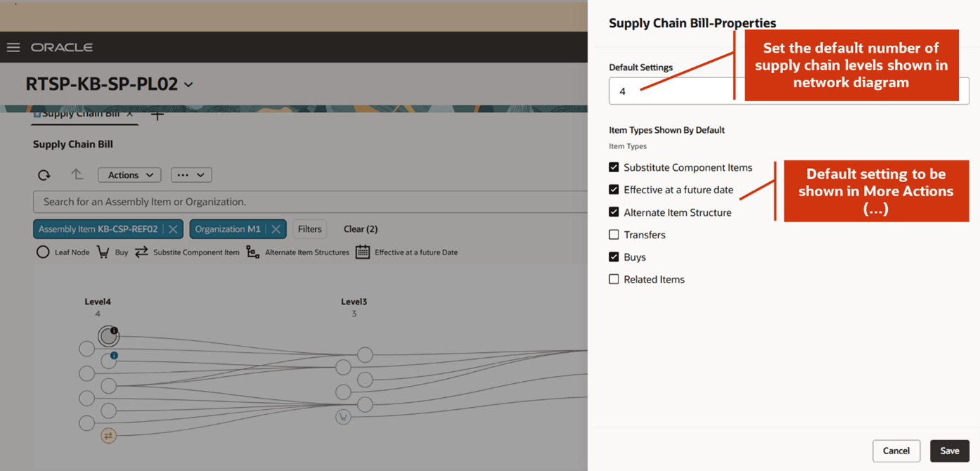Click the Refresh icon above the search bar

44,174
